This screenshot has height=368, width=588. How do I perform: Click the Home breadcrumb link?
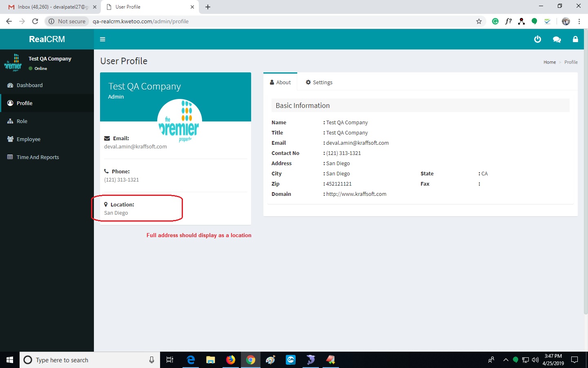coord(549,62)
